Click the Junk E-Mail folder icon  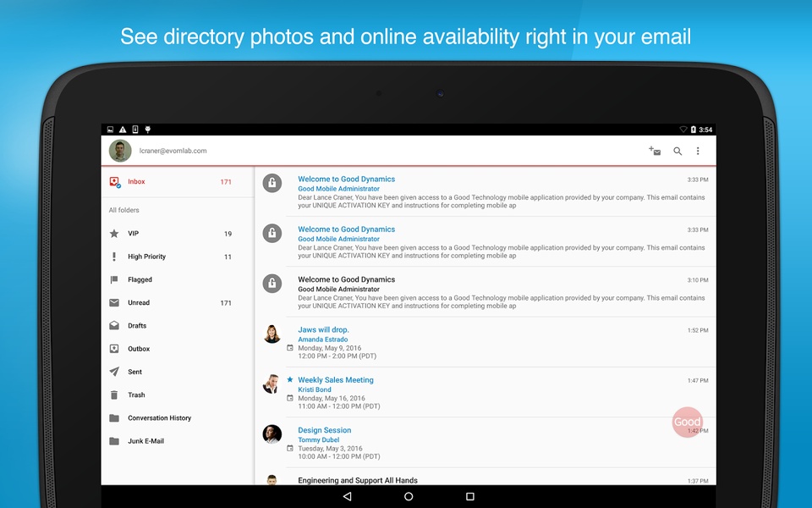pos(114,441)
